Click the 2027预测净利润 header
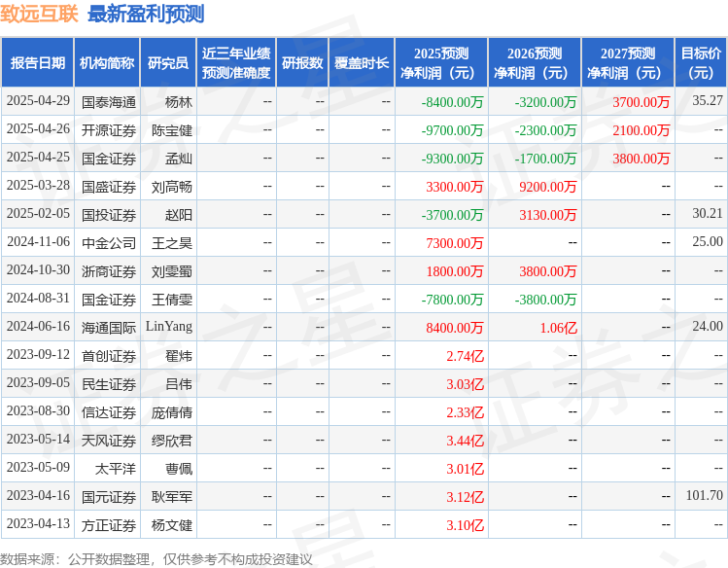728x568 pixels. (x=628, y=62)
